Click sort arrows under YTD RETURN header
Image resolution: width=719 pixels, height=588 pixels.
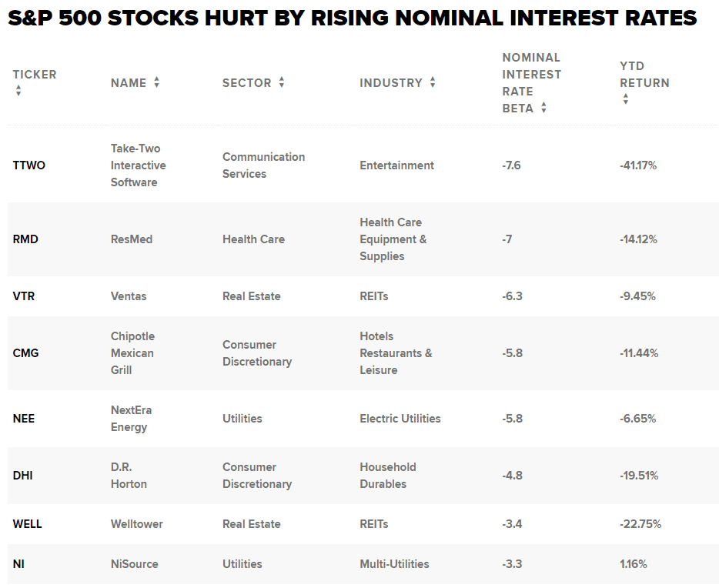point(625,99)
